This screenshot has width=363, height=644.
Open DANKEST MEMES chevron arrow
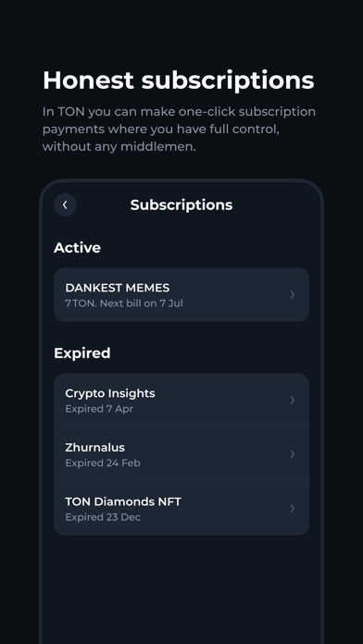click(x=293, y=294)
